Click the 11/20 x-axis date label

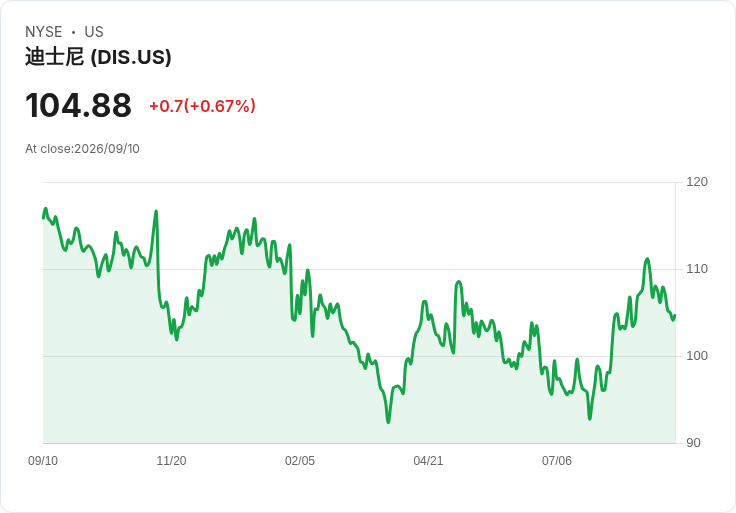click(171, 461)
